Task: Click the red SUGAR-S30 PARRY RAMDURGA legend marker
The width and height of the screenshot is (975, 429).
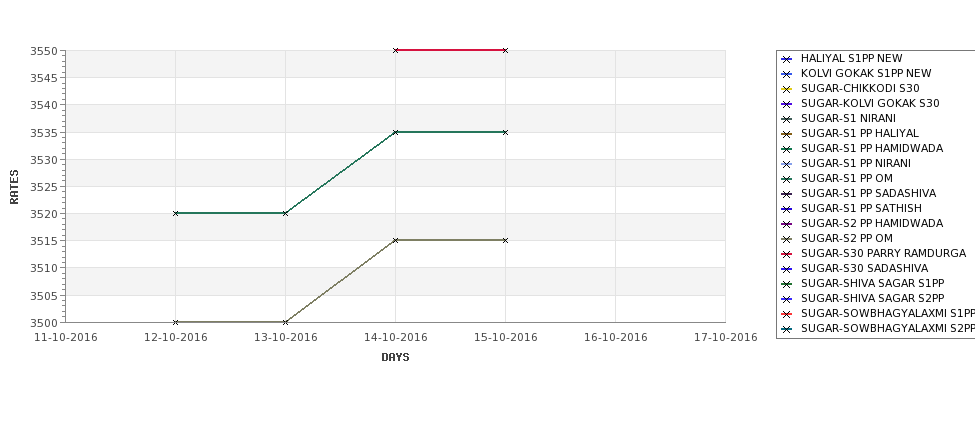Action: [x=787, y=254]
